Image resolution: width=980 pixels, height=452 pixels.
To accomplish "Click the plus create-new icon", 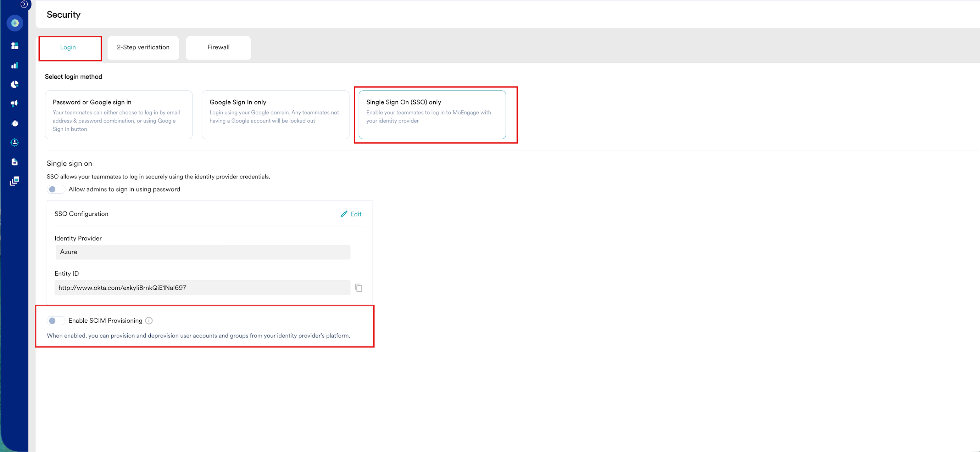I will (x=15, y=23).
